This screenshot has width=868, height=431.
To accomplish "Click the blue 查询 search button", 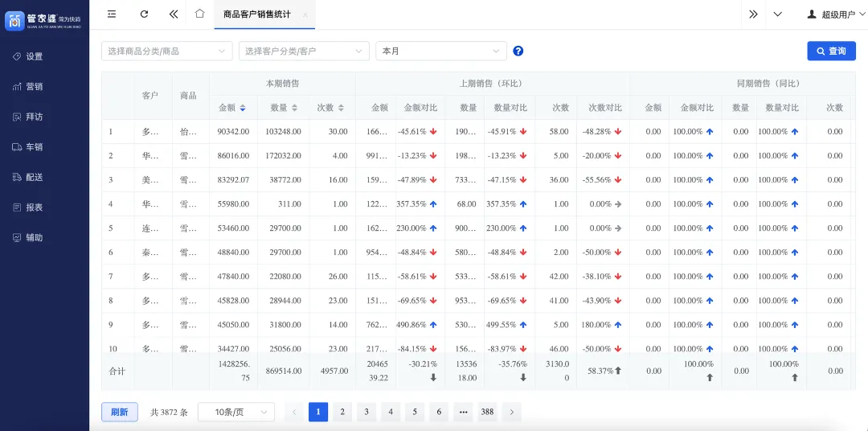I will pyautogui.click(x=832, y=51).
